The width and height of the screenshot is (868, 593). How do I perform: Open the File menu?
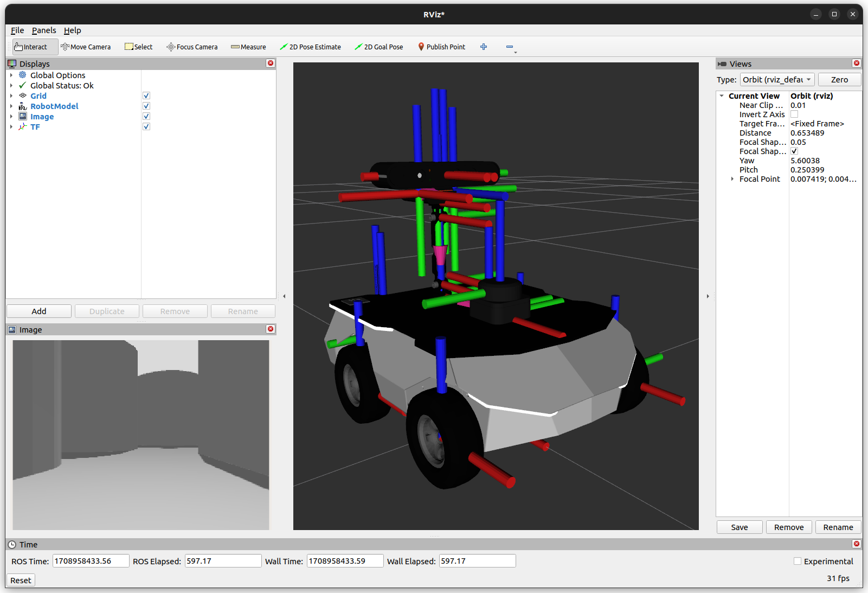(x=17, y=30)
